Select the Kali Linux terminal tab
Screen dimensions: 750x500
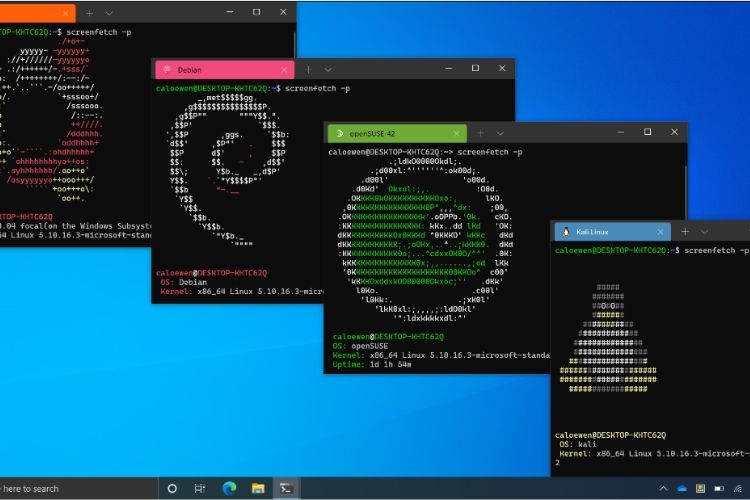click(x=613, y=232)
